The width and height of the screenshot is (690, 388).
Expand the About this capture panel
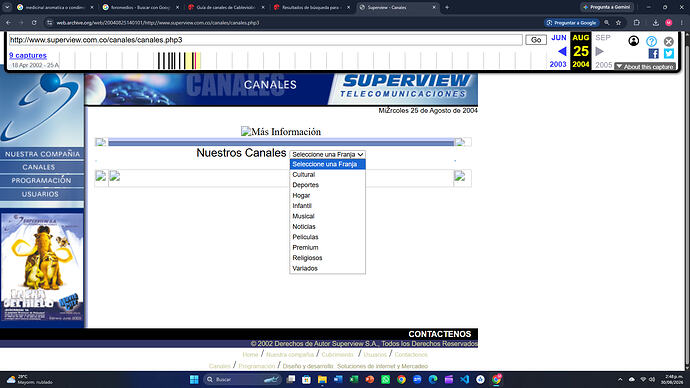(645, 66)
